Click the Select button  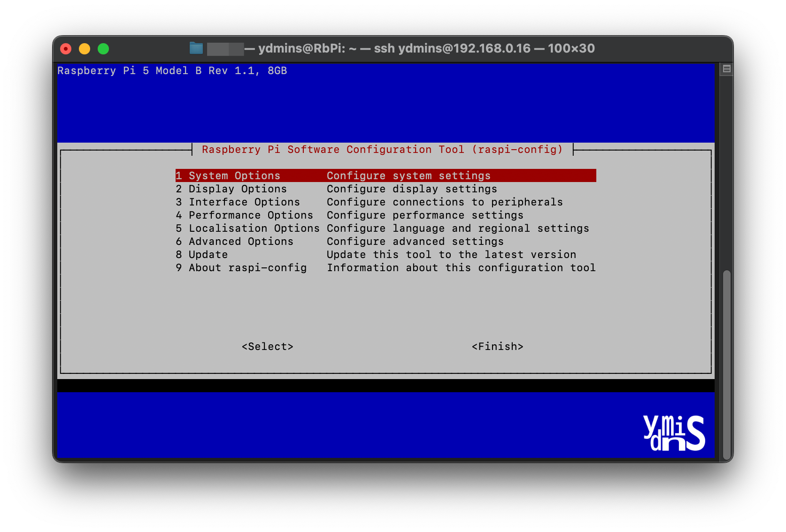pos(267,346)
